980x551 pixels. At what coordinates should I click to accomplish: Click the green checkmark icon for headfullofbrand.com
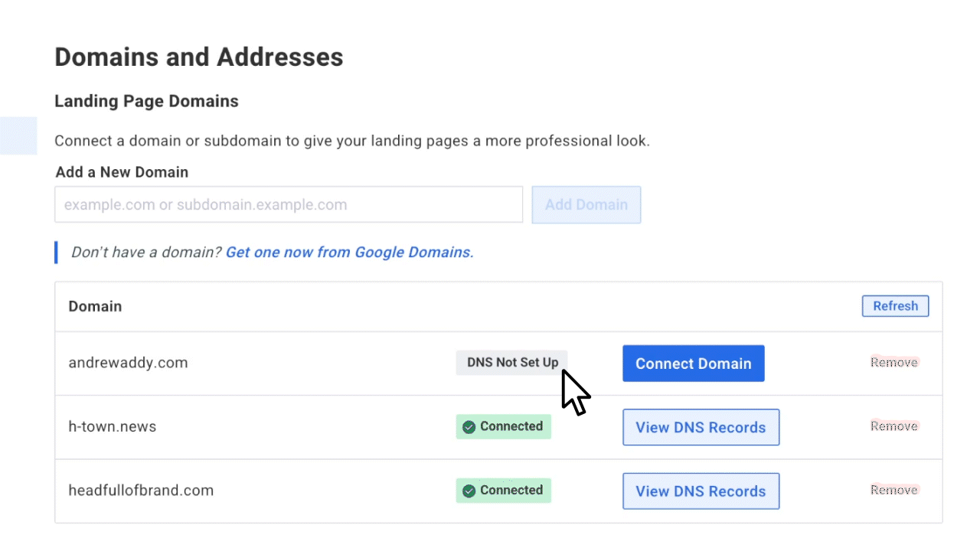[469, 491]
